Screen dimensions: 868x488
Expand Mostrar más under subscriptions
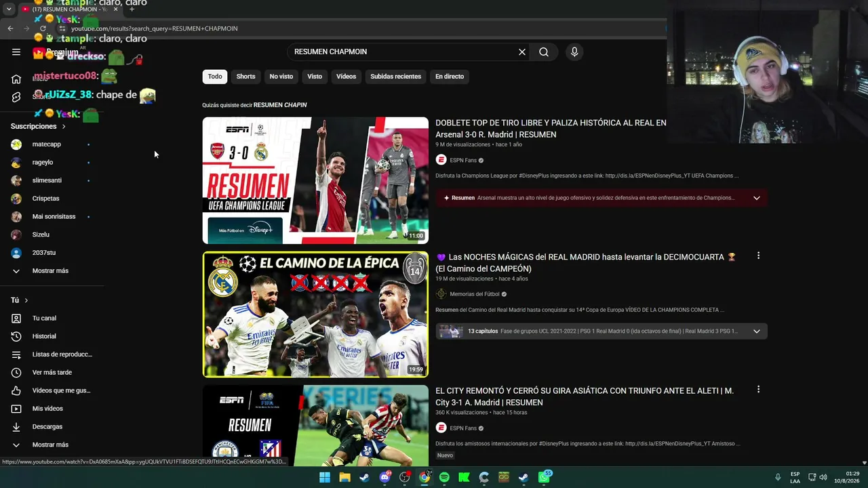[x=52, y=271]
